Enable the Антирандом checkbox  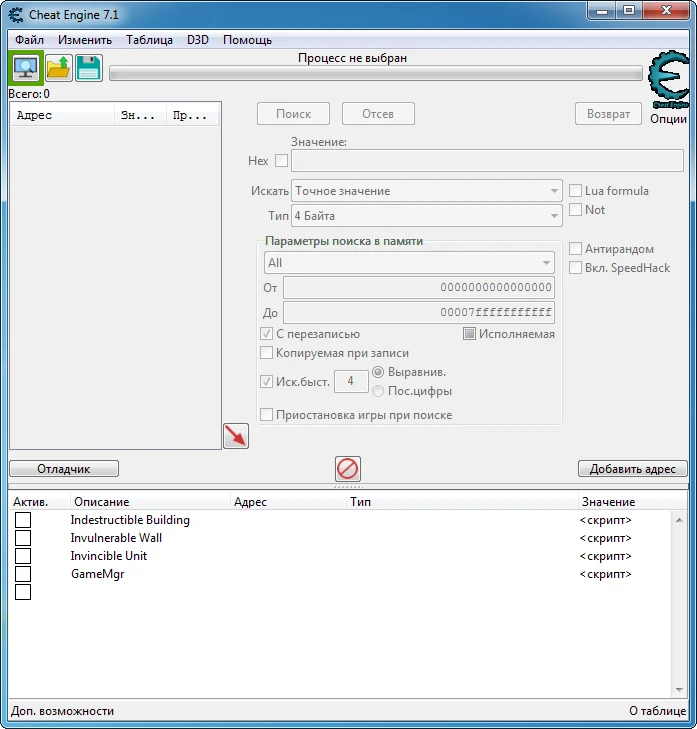[575, 249]
